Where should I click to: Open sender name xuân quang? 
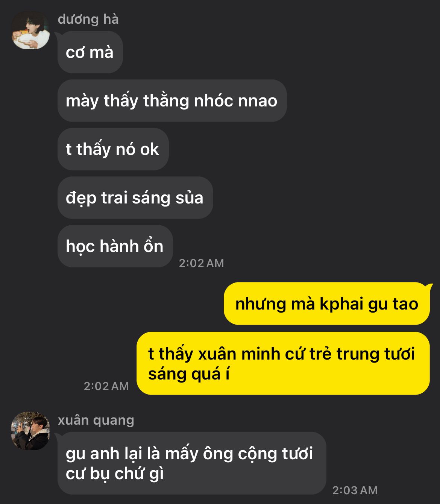96,420
